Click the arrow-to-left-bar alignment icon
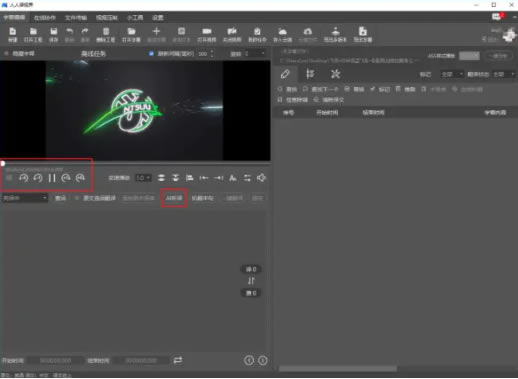This screenshot has height=379, width=518. [x=204, y=178]
